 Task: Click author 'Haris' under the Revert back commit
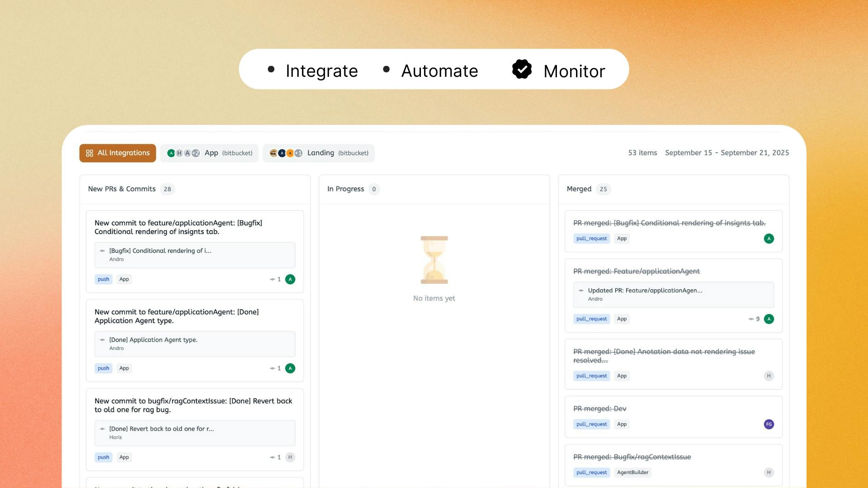(x=116, y=437)
